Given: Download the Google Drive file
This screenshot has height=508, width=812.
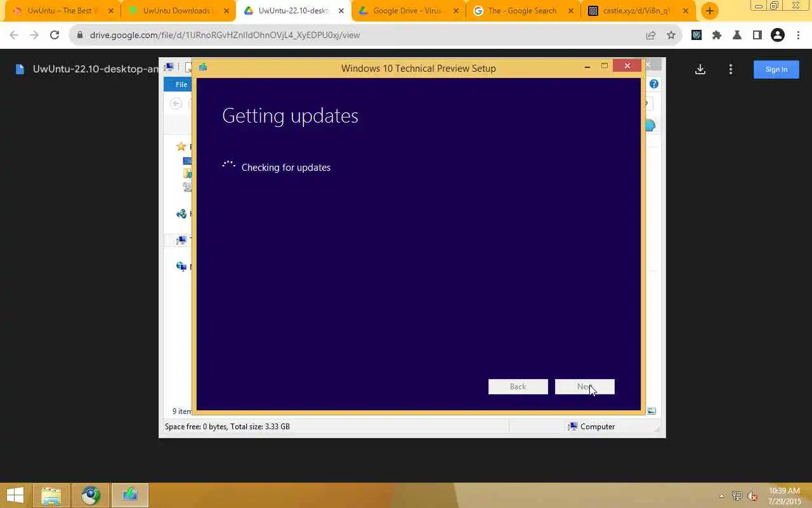Looking at the screenshot, I should (700, 69).
